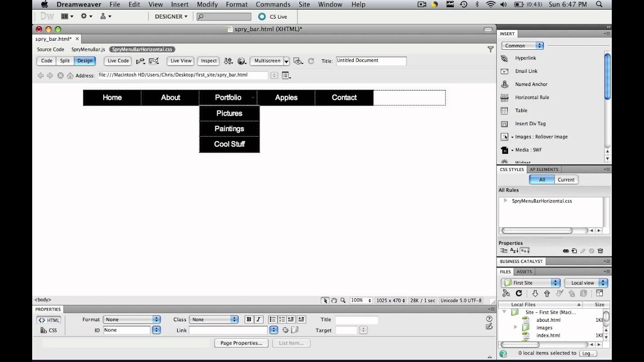Click Attach Style Sheet chain icon
The height and width of the screenshot is (362, 644).
(x=566, y=251)
